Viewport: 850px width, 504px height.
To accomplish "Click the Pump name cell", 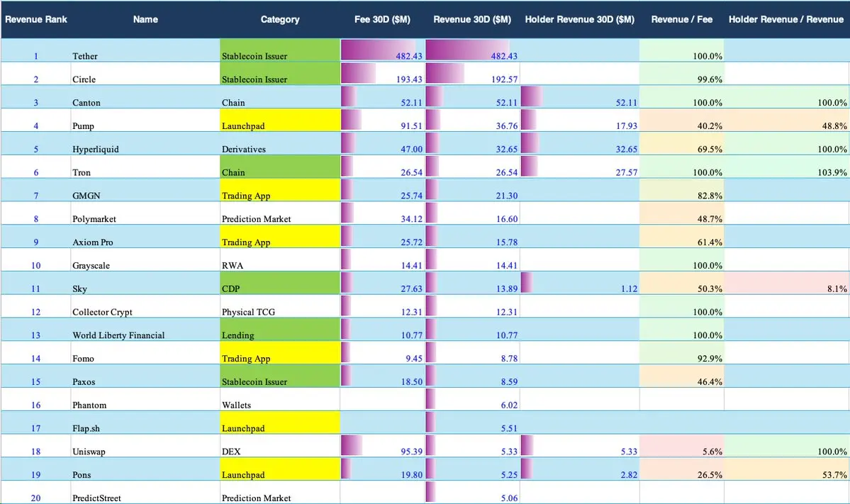I will point(145,121).
